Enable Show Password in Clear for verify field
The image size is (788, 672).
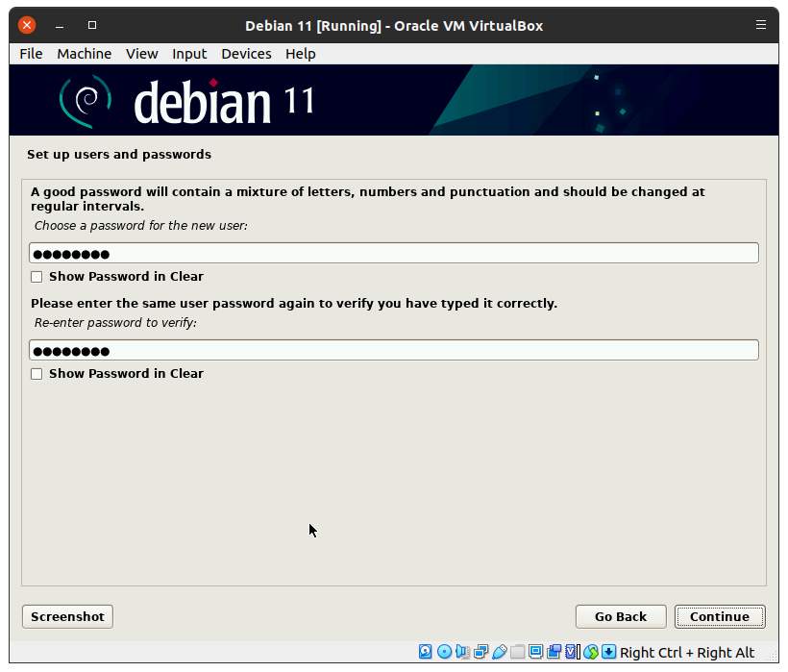[x=37, y=374]
